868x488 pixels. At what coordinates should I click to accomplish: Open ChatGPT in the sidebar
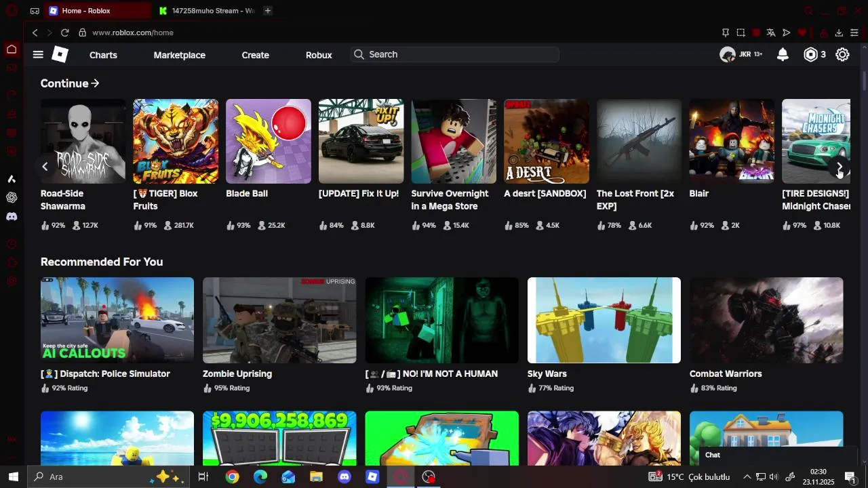[12, 198]
